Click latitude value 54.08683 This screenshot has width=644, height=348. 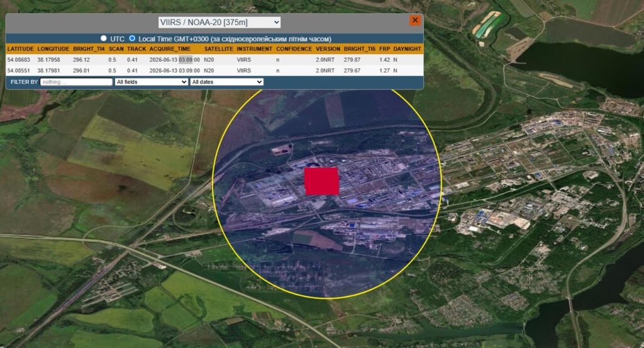[x=18, y=60]
